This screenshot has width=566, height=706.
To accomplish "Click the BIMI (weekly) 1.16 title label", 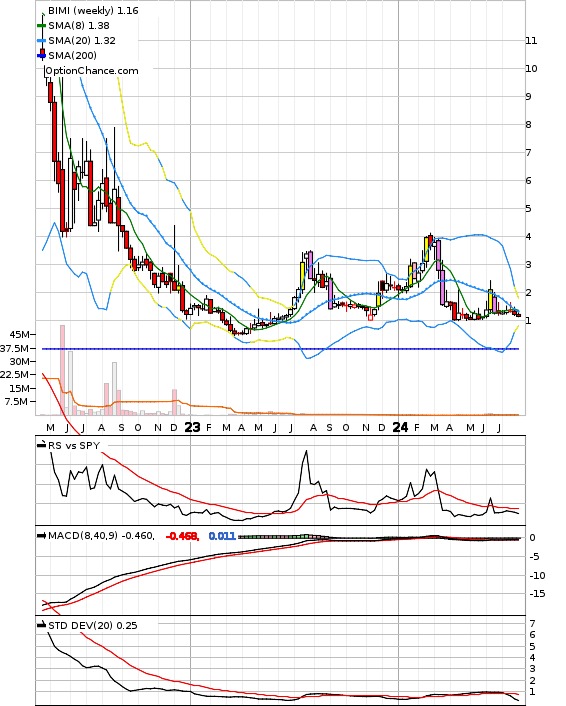I will click(93, 10).
